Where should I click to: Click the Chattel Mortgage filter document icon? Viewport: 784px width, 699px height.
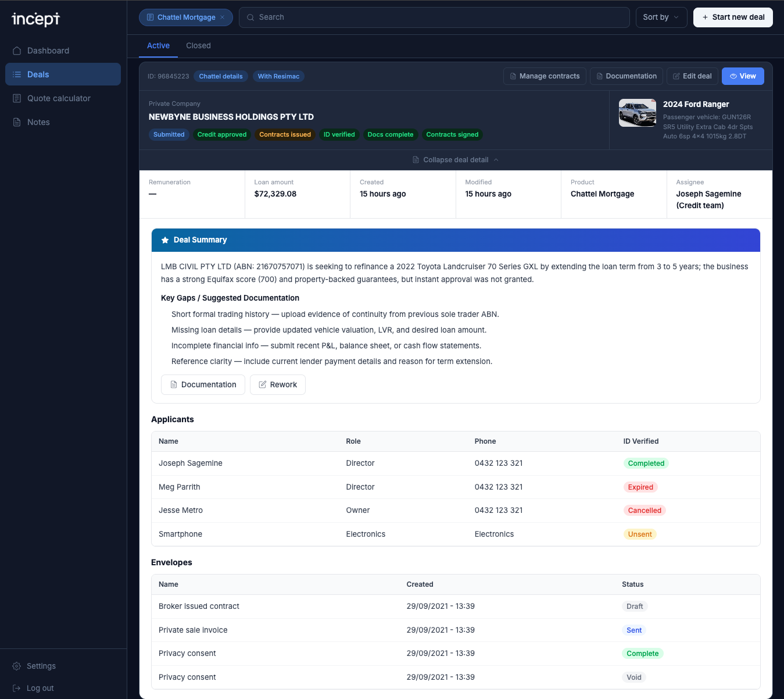[151, 17]
